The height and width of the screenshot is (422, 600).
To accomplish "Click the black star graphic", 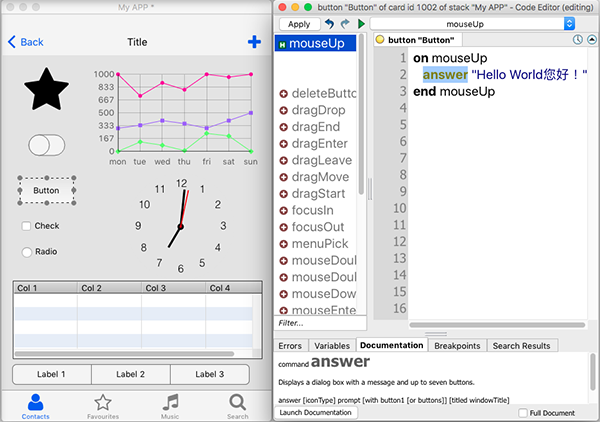I will point(46,90).
